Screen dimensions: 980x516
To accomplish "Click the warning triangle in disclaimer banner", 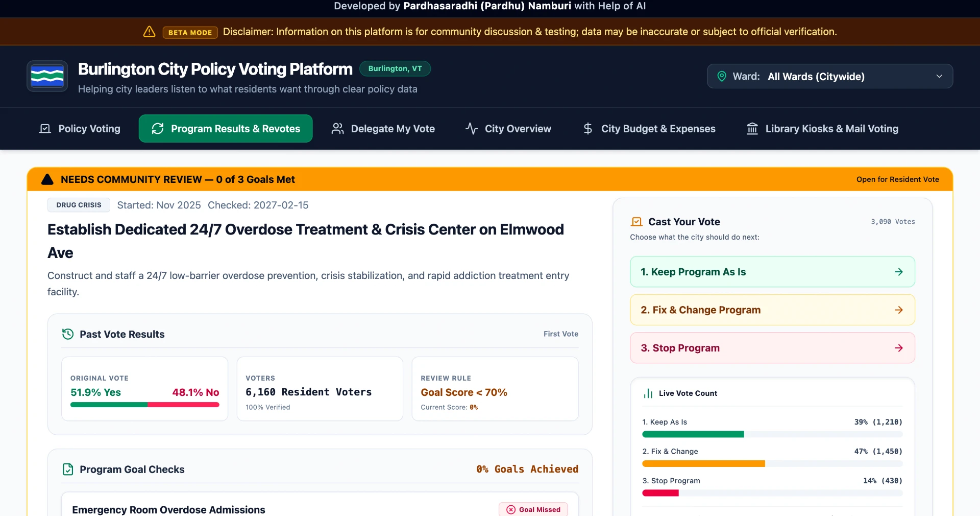I will click(149, 32).
